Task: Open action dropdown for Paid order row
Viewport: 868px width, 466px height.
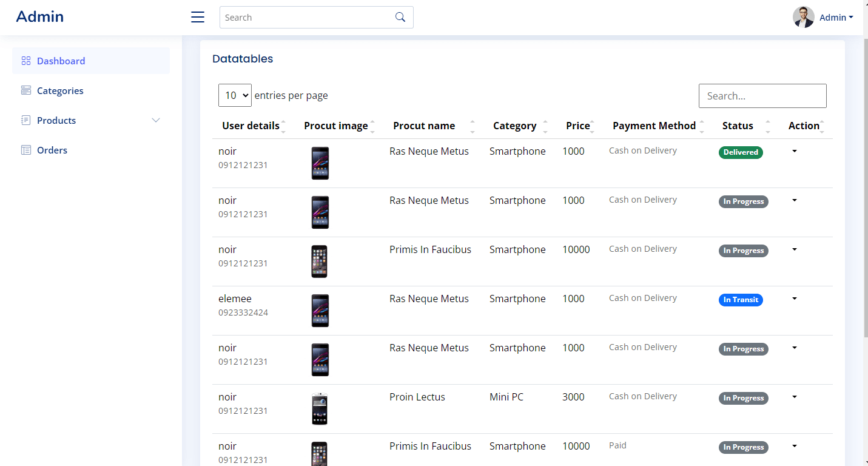Action: tap(795, 446)
